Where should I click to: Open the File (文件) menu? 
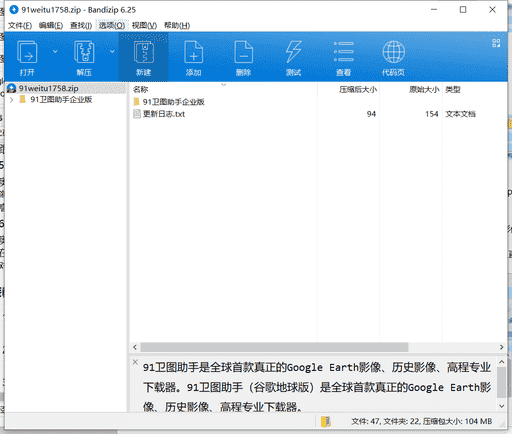pyautogui.click(x=20, y=25)
